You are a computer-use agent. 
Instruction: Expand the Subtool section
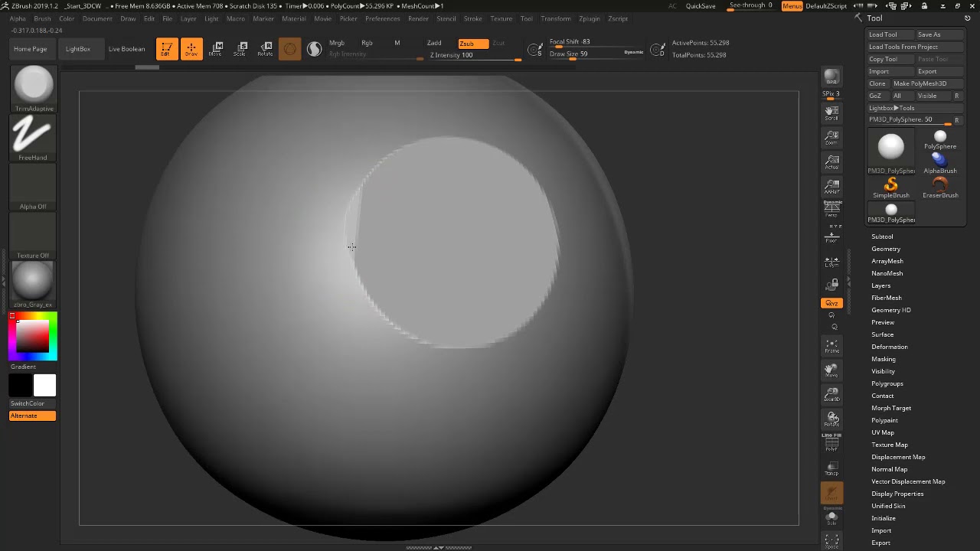pos(882,236)
